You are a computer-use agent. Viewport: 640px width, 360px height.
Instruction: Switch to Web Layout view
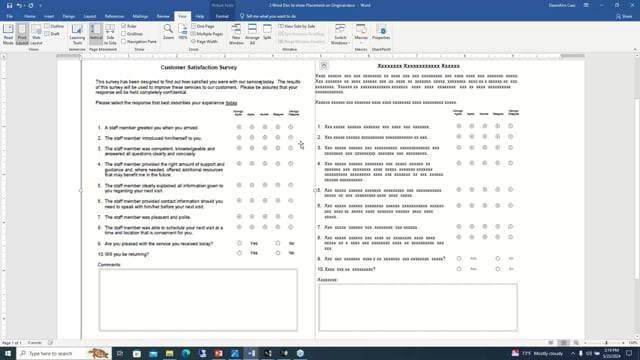36,34
